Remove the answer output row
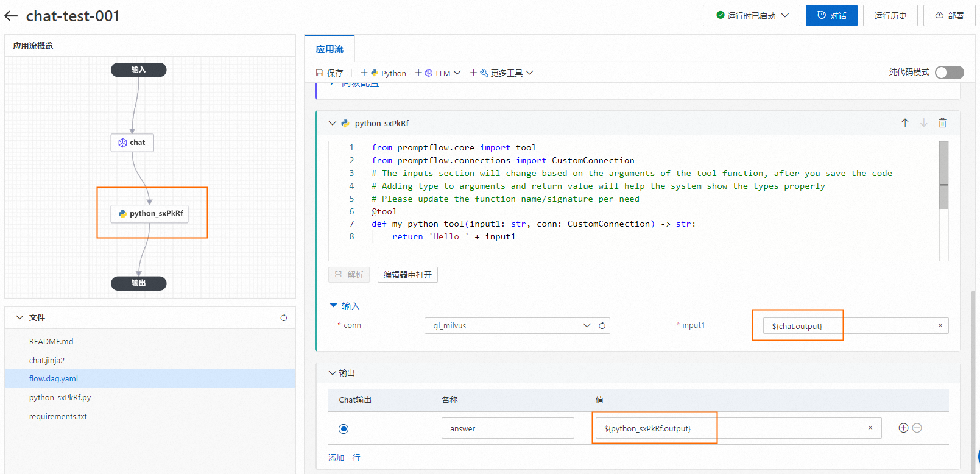This screenshot has width=980, height=474. click(x=917, y=428)
